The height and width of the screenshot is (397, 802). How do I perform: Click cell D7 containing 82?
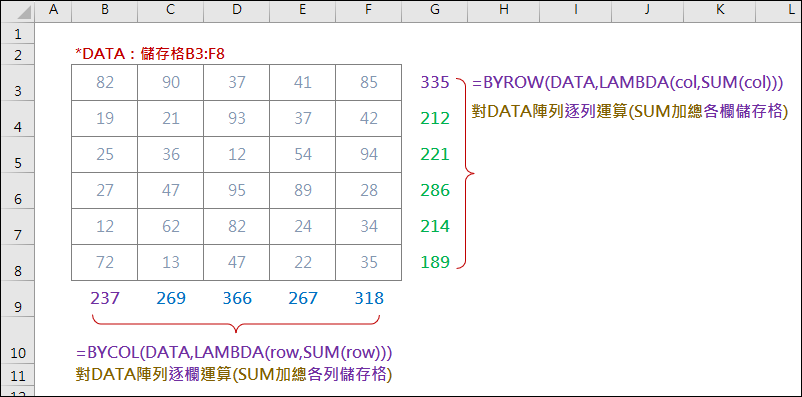click(236, 227)
